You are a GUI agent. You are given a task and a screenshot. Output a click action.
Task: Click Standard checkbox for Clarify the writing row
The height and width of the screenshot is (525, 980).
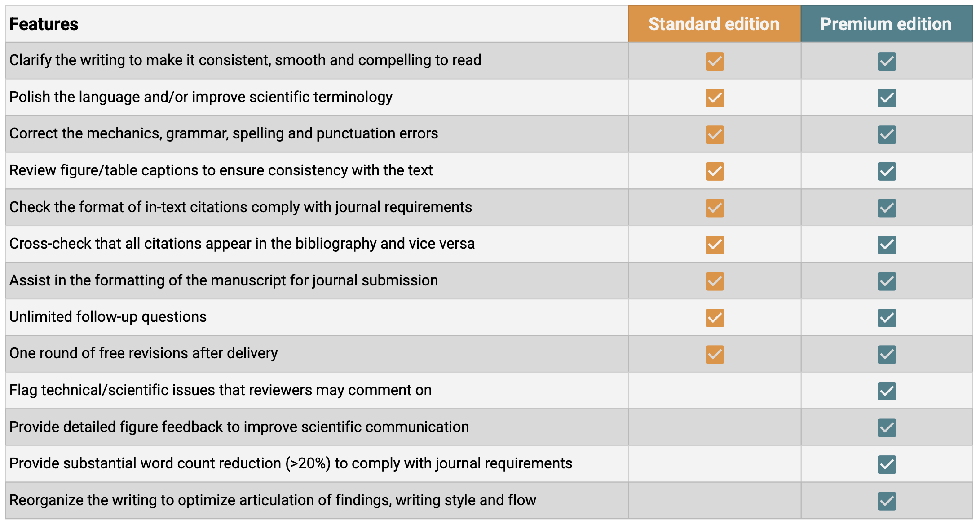pos(715,61)
